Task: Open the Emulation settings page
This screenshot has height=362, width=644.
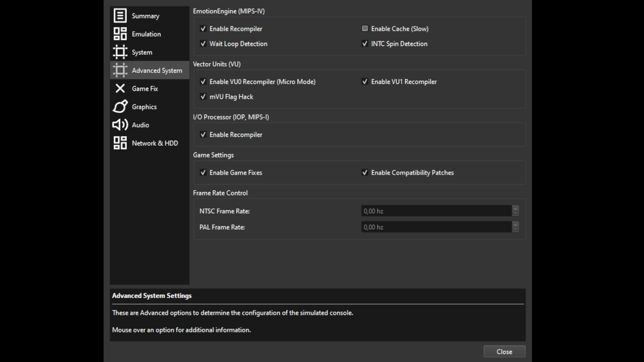Action: [146, 34]
